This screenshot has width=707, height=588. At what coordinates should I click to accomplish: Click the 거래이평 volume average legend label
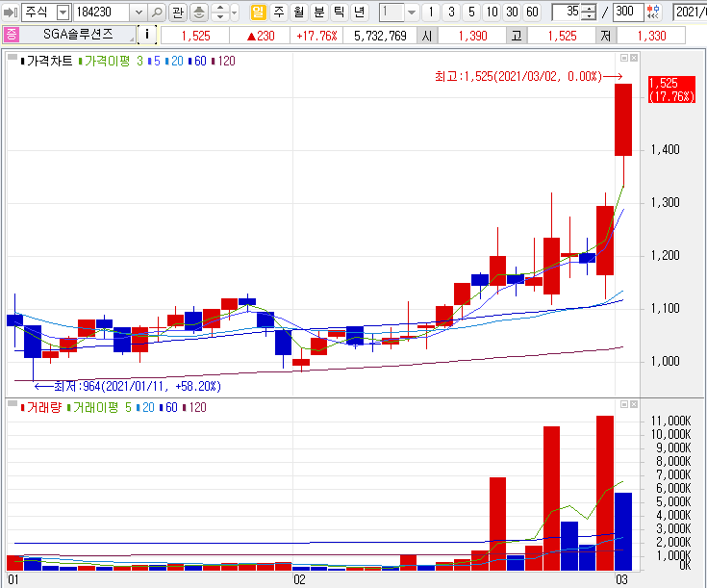[x=95, y=407]
